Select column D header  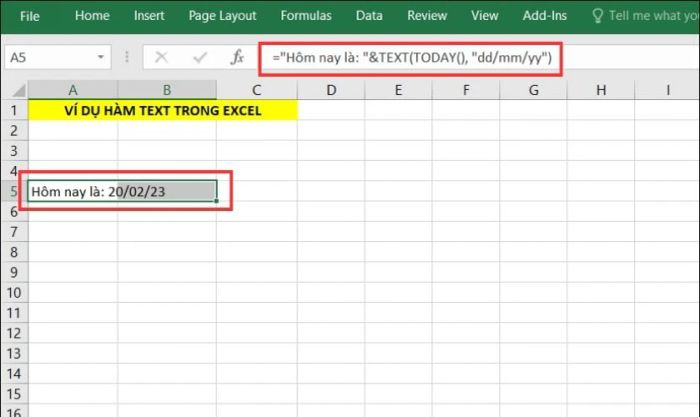click(x=331, y=90)
